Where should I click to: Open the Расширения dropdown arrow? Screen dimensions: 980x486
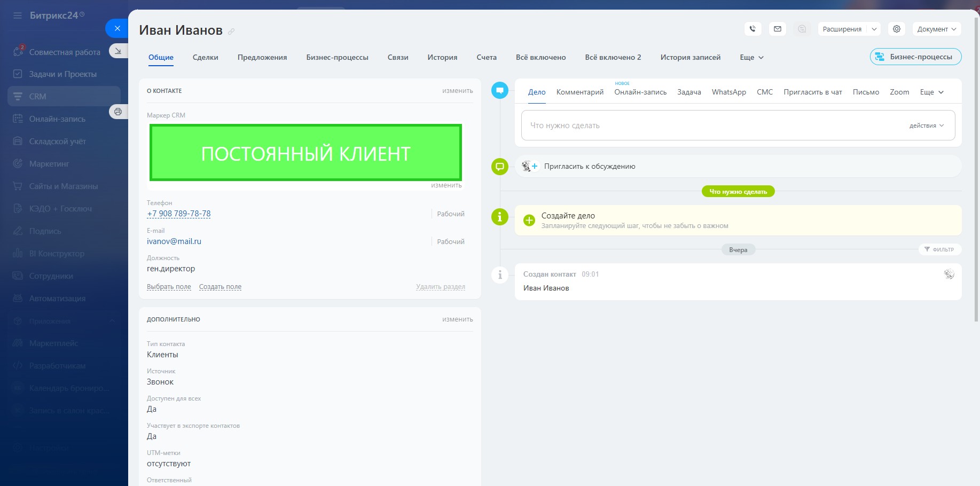pyautogui.click(x=874, y=29)
